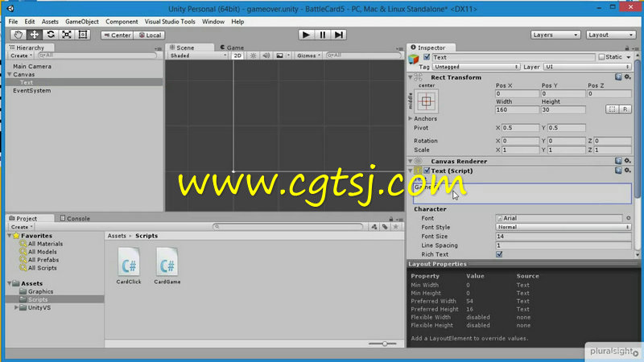Disable the Text (Script) component checkbox
The image size is (644, 362).
tap(427, 171)
